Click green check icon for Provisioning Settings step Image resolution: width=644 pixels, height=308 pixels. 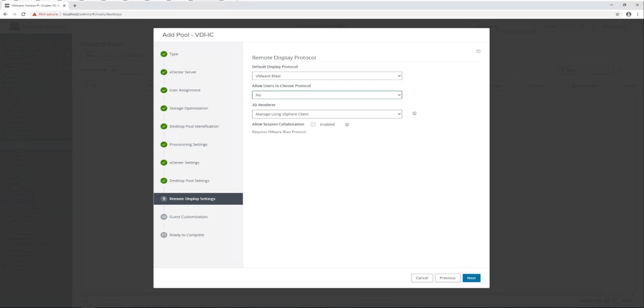click(164, 145)
